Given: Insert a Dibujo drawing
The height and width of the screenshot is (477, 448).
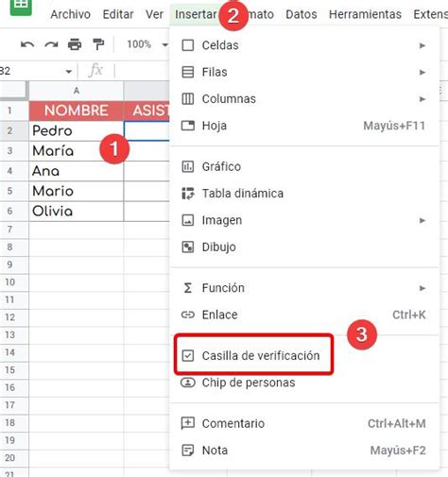Looking at the screenshot, I should (x=304, y=247).
